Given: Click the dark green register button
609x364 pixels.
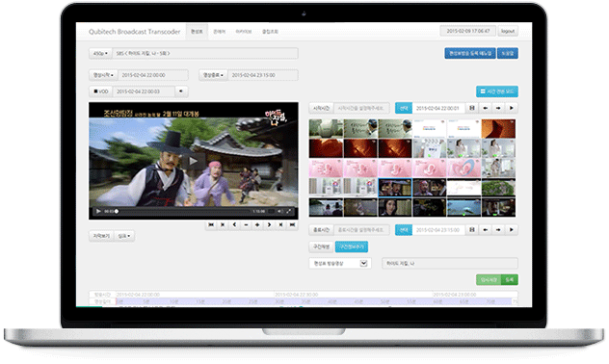Looking at the screenshot, I should 509,279.
